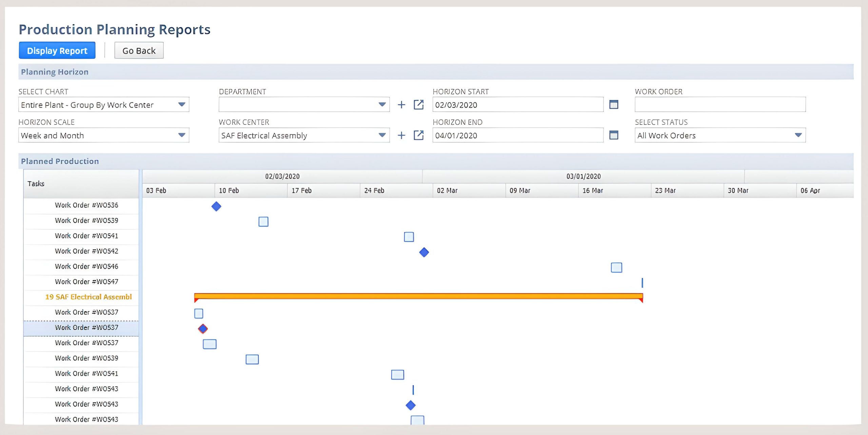Click the 24 Feb week header

[396, 191]
